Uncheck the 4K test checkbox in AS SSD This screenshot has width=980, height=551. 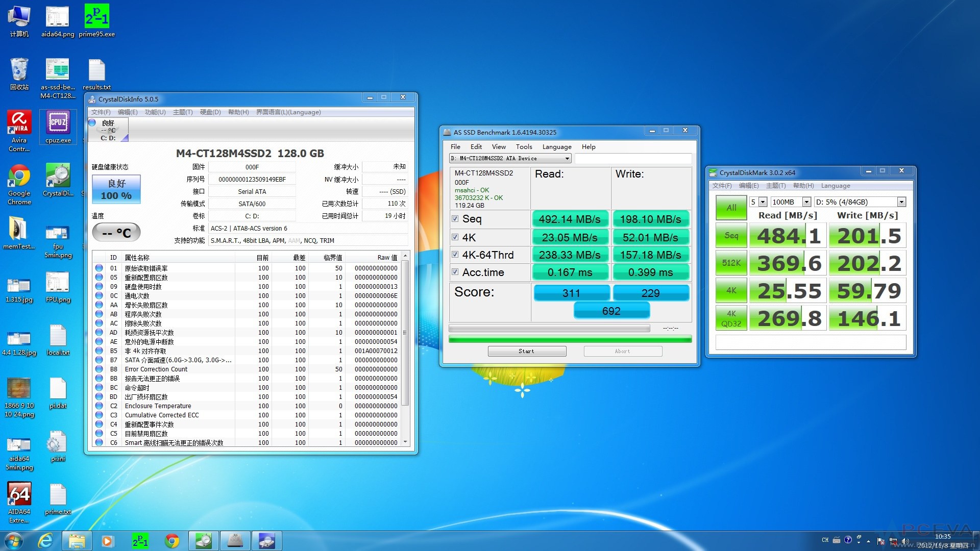click(455, 237)
